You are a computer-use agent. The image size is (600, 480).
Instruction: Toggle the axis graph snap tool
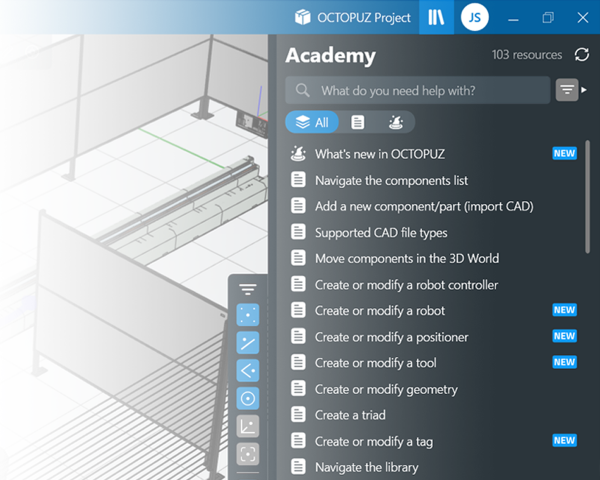point(248,426)
